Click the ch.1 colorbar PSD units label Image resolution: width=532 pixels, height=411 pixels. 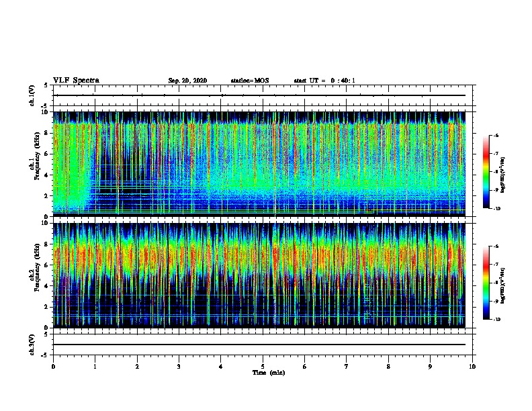pyautogui.click(x=503, y=175)
